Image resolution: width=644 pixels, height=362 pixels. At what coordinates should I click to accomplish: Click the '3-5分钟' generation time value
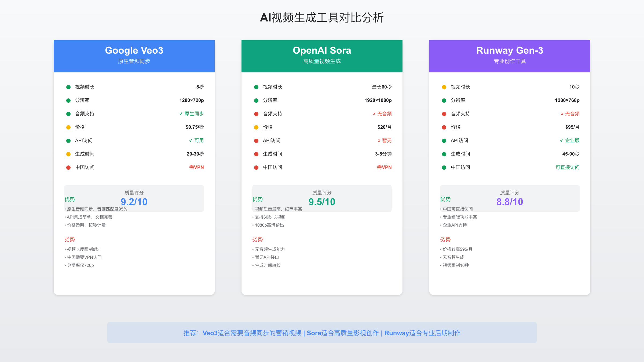point(383,154)
